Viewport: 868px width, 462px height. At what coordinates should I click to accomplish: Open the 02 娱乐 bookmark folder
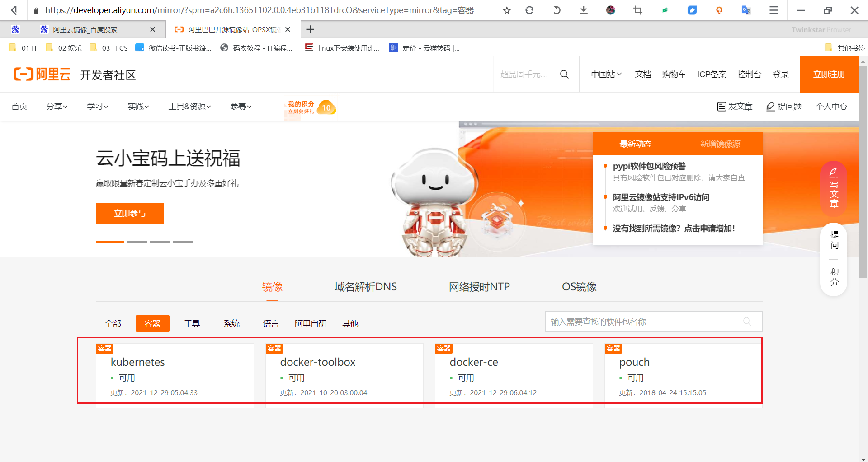point(64,48)
